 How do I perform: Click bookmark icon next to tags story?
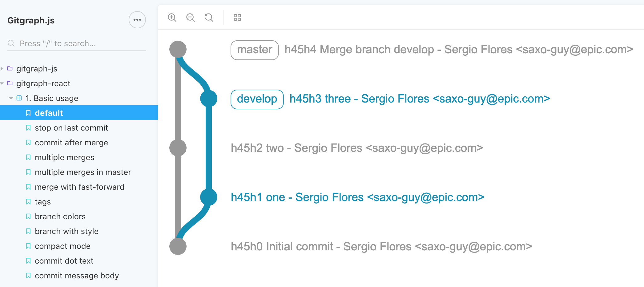click(28, 202)
